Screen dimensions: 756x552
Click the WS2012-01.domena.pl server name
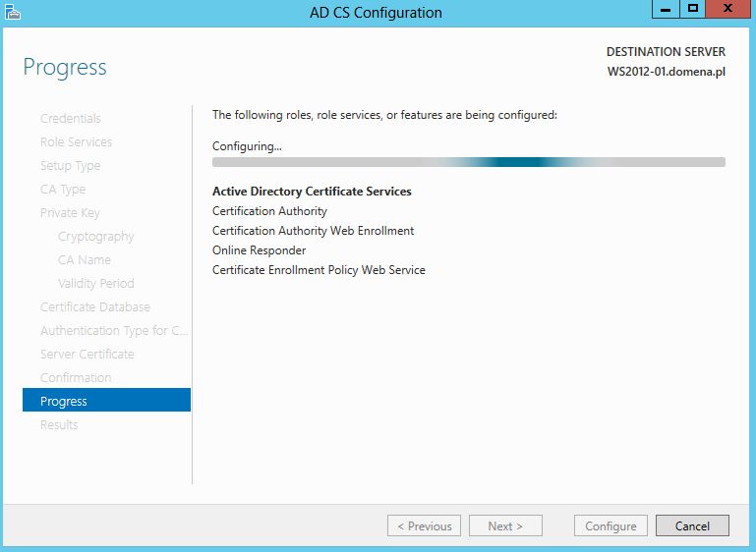(667, 73)
